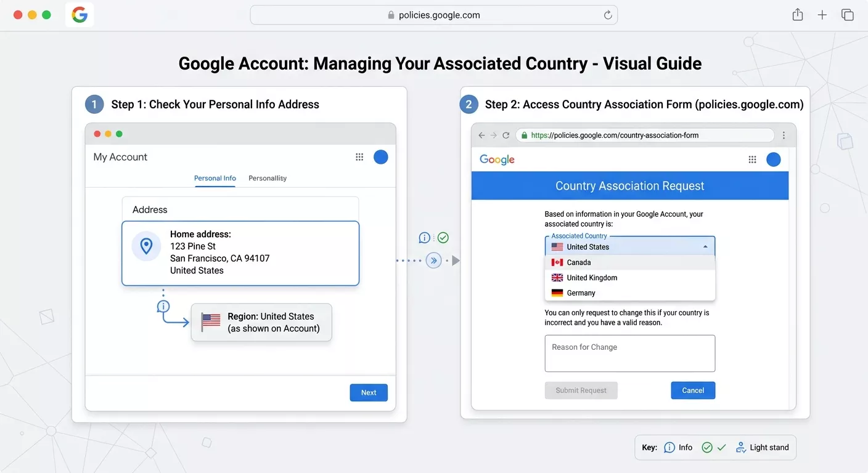Viewport: 868px width, 473px height.
Task: Click the lock icon beside policies.google.com
Action: (391, 15)
